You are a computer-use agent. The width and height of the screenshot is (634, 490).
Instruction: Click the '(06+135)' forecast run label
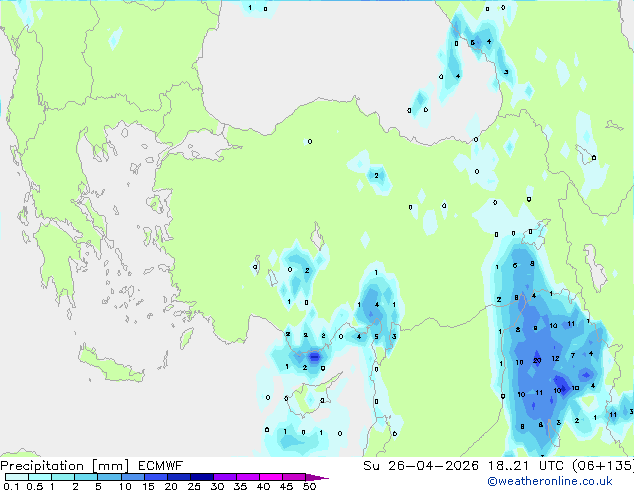pos(603,466)
